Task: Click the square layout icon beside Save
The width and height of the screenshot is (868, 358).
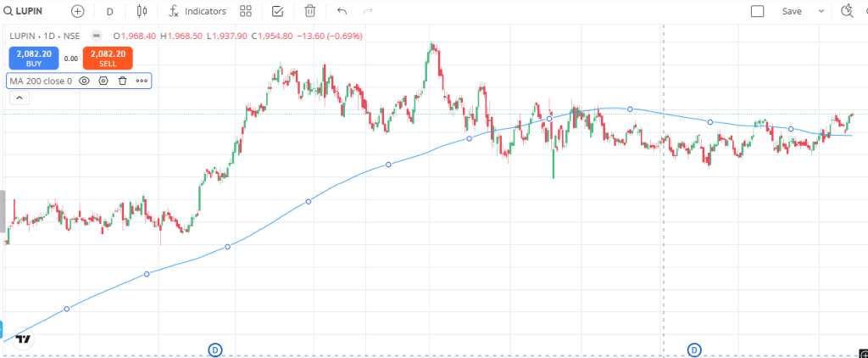Action: click(758, 11)
